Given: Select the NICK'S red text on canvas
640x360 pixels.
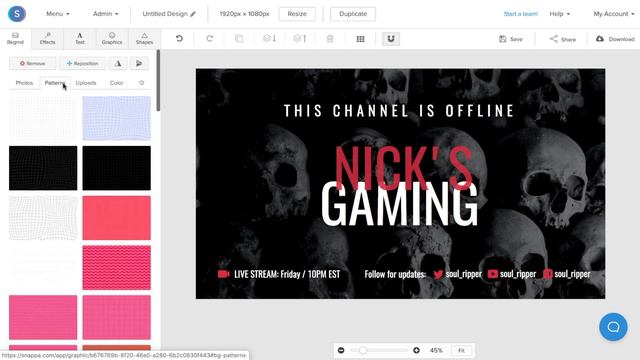Looking at the screenshot, I should tap(403, 167).
